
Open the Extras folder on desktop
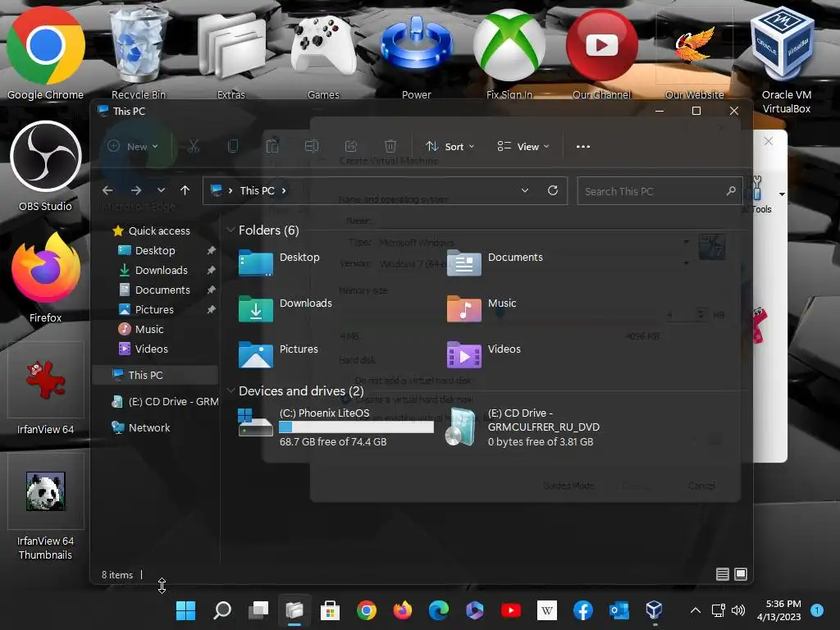pyautogui.click(x=231, y=52)
